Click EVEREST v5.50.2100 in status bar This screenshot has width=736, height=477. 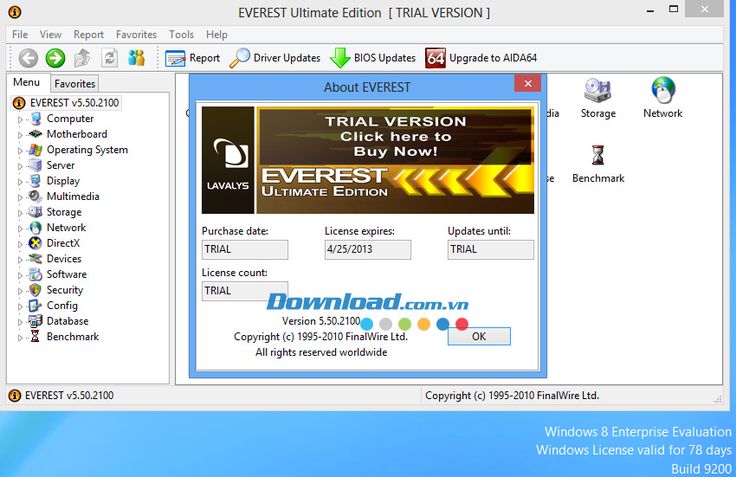(69, 395)
